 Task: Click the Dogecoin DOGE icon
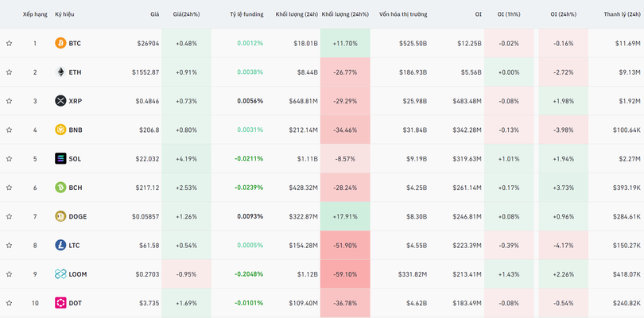pyautogui.click(x=60, y=216)
